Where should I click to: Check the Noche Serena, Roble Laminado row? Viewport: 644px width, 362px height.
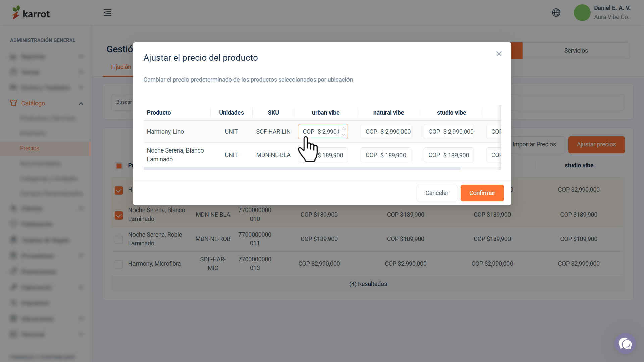pos(119,239)
